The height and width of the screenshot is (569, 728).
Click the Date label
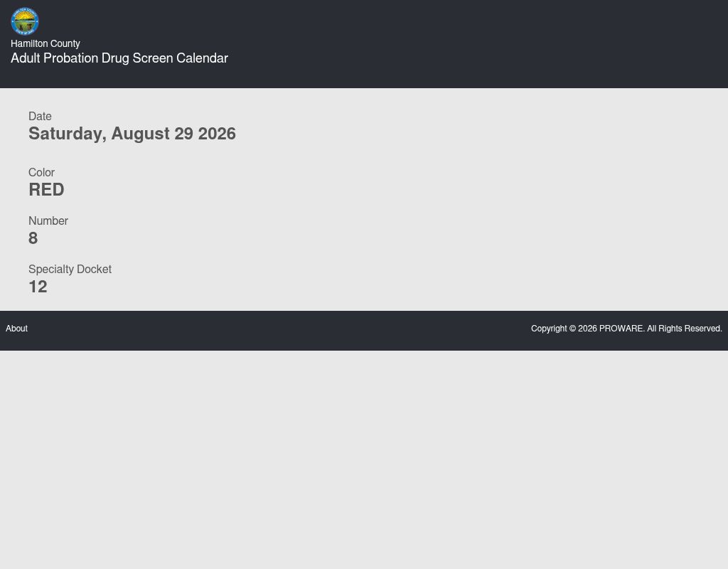point(40,116)
